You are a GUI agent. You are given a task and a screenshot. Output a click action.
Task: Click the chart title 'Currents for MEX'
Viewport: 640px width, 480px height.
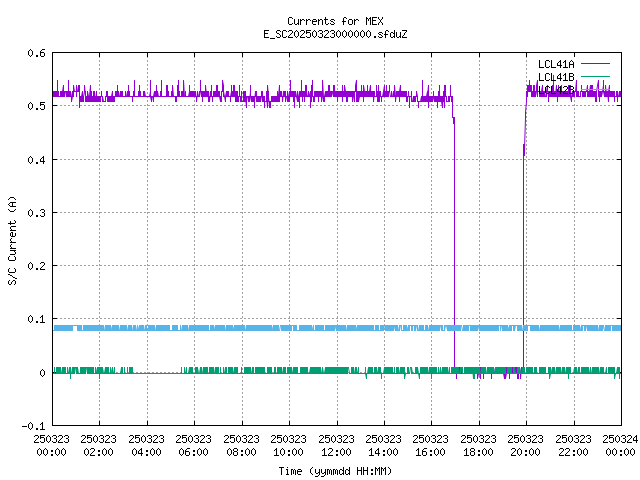click(335, 21)
